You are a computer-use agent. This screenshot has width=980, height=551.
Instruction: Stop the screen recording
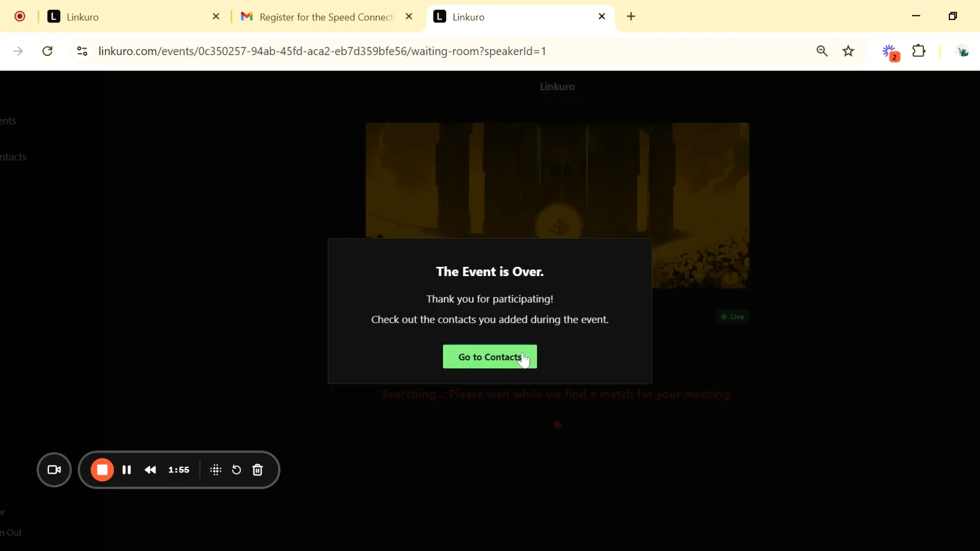102,470
